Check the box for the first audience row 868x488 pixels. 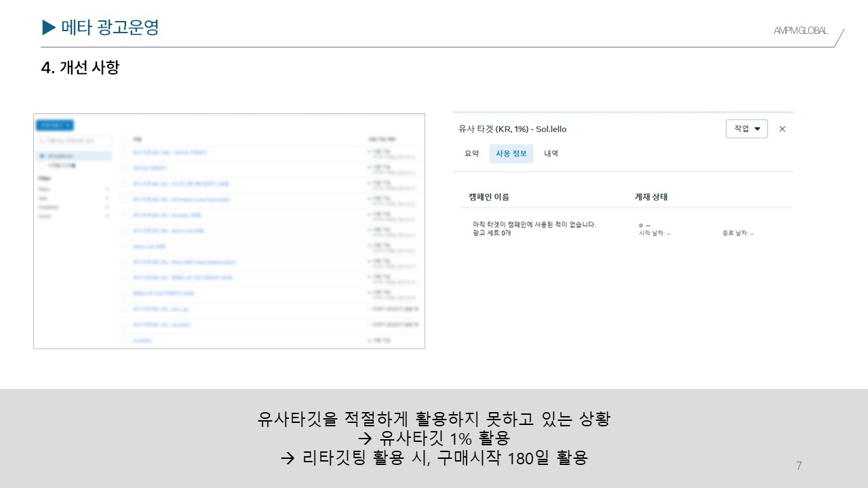click(x=124, y=153)
